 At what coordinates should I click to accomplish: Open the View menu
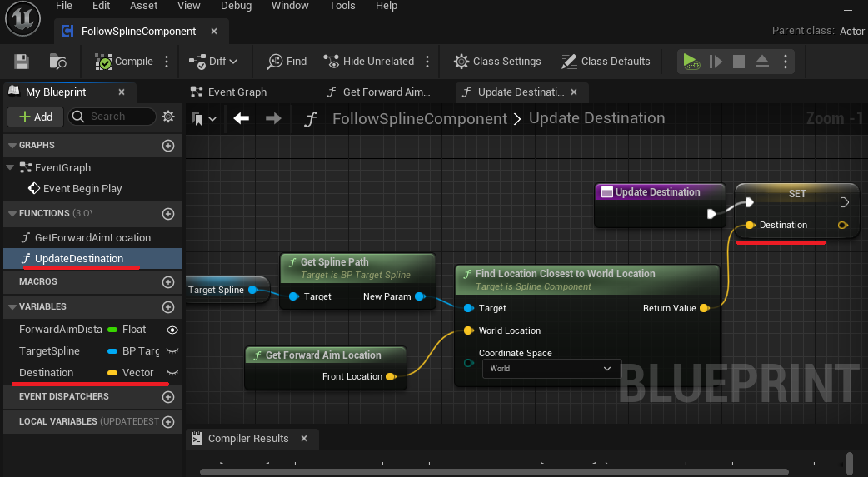point(189,6)
